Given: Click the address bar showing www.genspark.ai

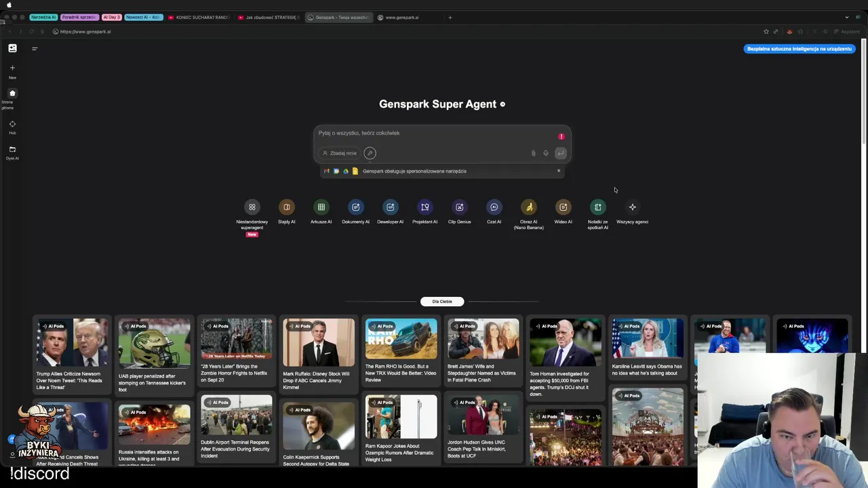Looking at the screenshot, I should (85, 32).
